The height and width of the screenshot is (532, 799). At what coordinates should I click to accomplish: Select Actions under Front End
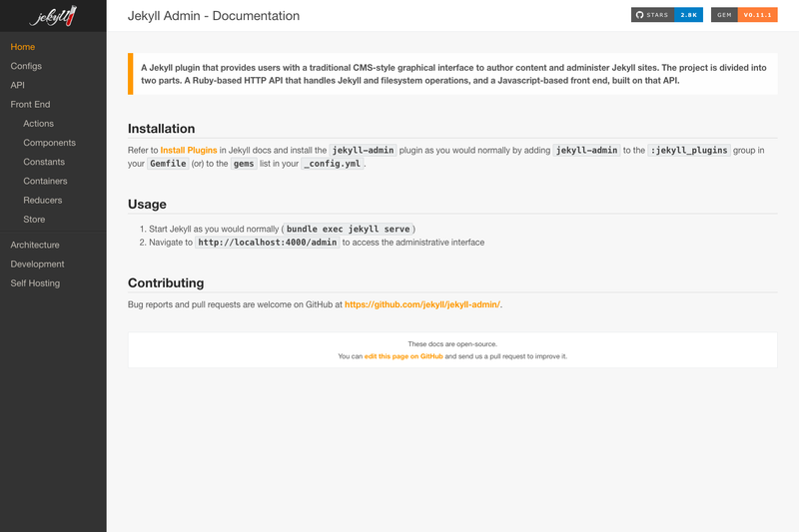[38, 124]
